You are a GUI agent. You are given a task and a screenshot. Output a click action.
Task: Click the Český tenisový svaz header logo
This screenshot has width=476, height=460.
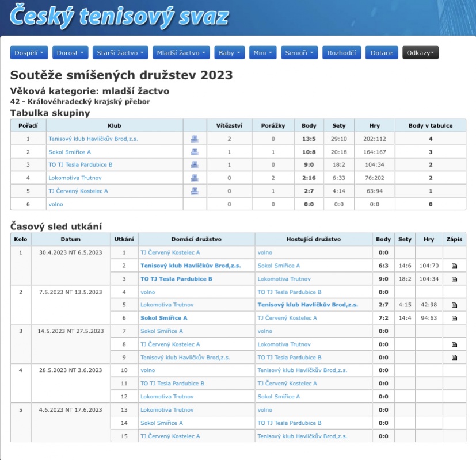119,16
